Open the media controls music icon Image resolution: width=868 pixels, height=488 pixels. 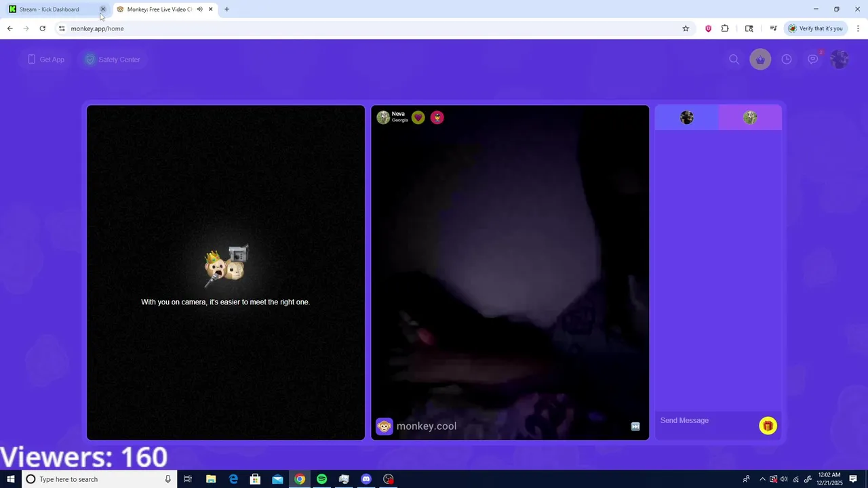point(773,28)
